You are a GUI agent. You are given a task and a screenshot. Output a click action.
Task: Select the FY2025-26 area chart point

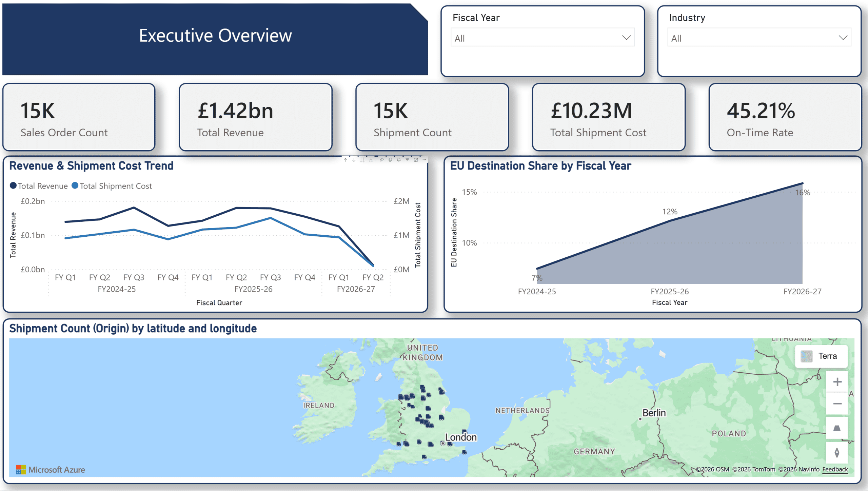(670, 220)
